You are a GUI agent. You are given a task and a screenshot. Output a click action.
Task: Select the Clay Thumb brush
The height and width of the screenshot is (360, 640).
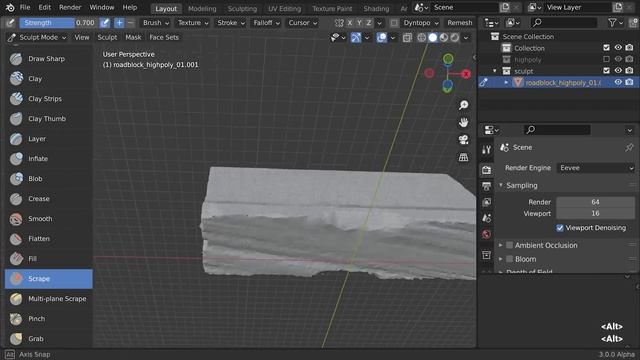(x=49, y=119)
